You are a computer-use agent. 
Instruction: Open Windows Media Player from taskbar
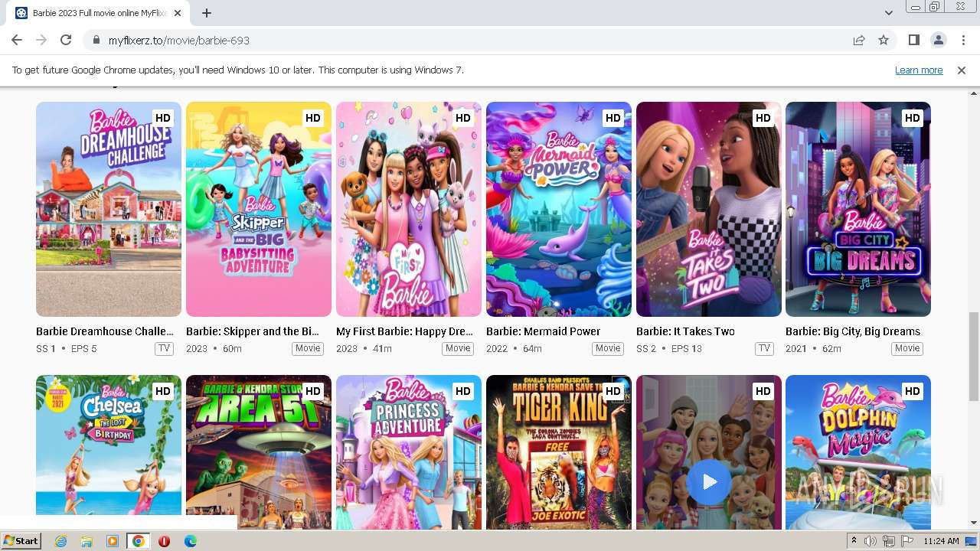(113, 541)
